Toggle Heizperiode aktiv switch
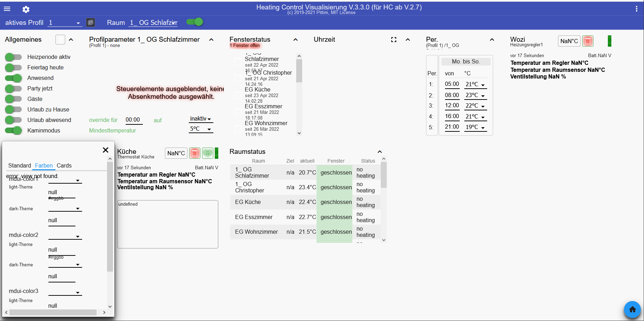This screenshot has height=321, width=644. tap(13, 57)
